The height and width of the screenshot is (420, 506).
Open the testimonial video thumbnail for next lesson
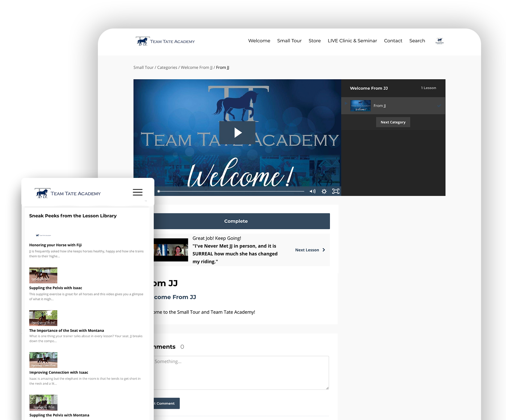pos(171,250)
